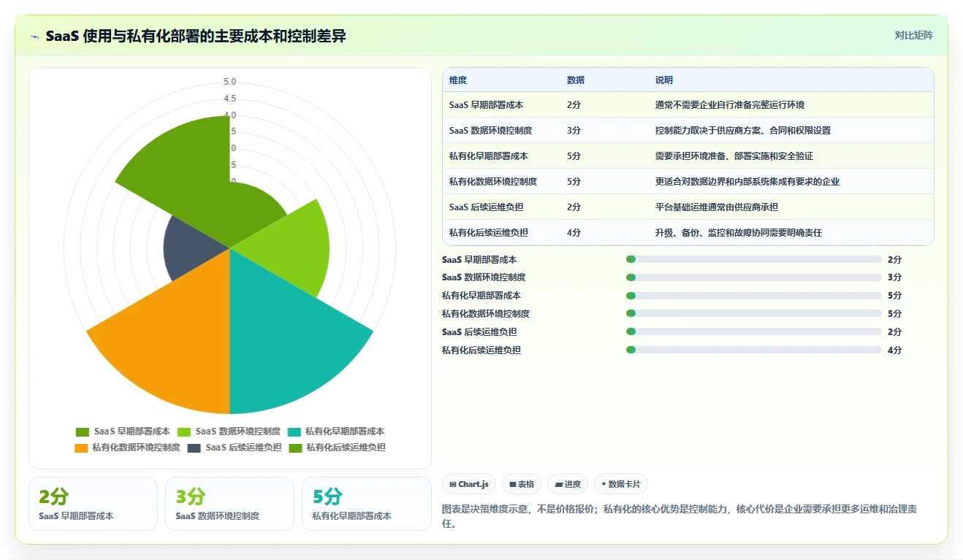Open the 5分 私有化早期部署成本 data card
Viewport: 963px width, 560px height.
367,504
